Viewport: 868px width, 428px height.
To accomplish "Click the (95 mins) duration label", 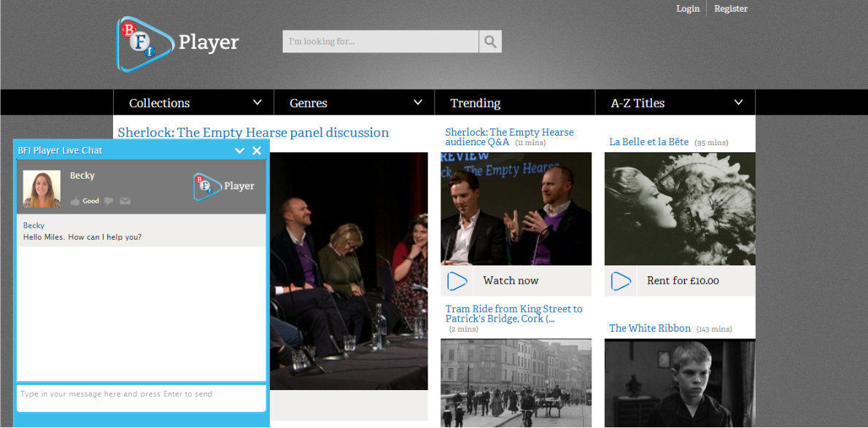I will pos(711,143).
